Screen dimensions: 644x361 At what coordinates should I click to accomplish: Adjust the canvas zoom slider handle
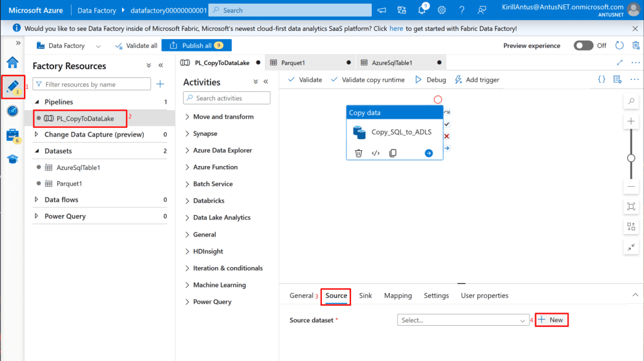(x=631, y=158)
